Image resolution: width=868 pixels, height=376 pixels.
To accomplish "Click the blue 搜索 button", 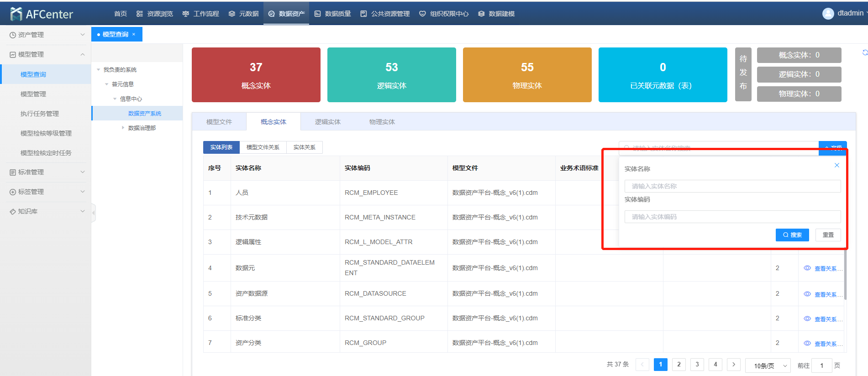I will [792, 235].
